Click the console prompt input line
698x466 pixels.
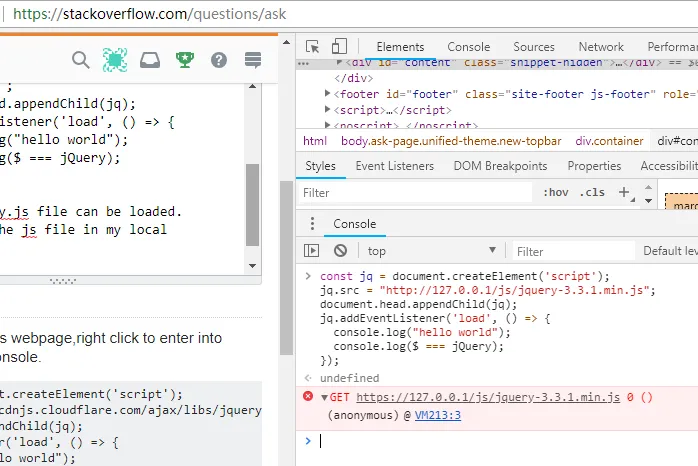(507, 441)
